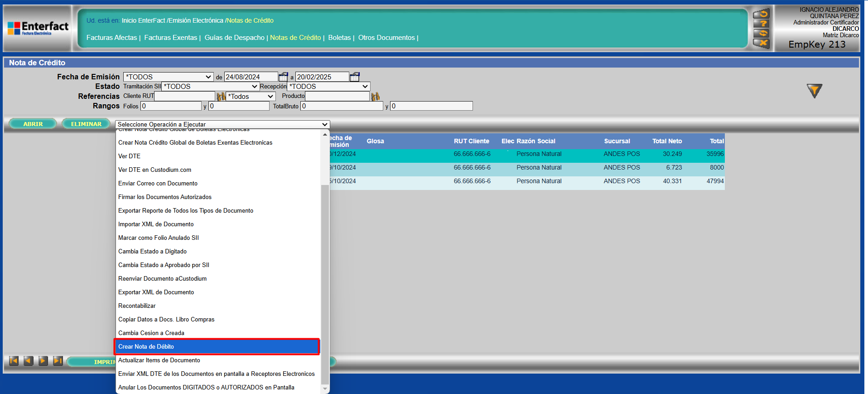Image resolution: width=868 pixels, height=394 pixels.
Task: Go to the first page of results
Action: (14, 361)
